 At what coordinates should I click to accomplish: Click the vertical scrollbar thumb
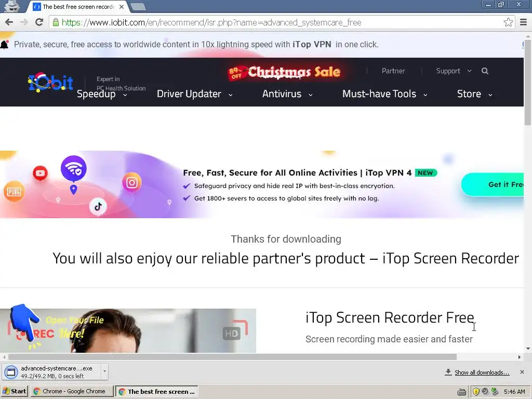(528, 83)
